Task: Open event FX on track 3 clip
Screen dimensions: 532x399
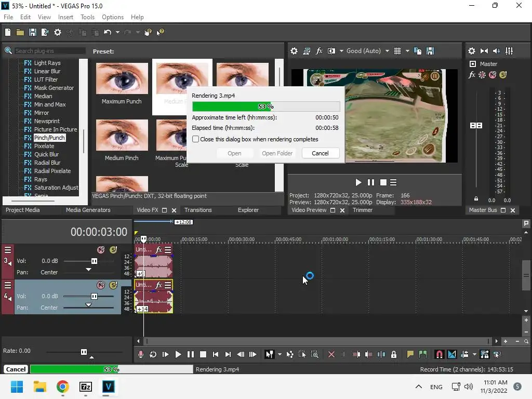Action: click(x=158, y=250)
